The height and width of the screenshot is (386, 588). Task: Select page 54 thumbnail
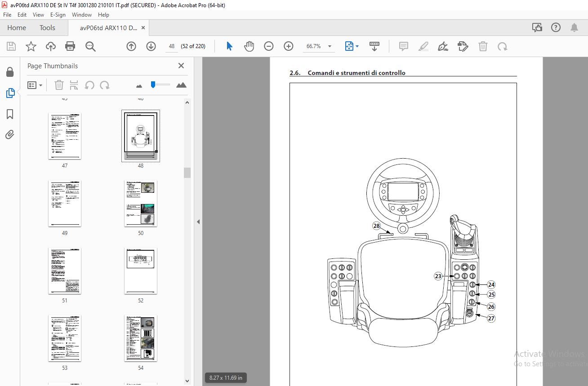coord(141,338)
